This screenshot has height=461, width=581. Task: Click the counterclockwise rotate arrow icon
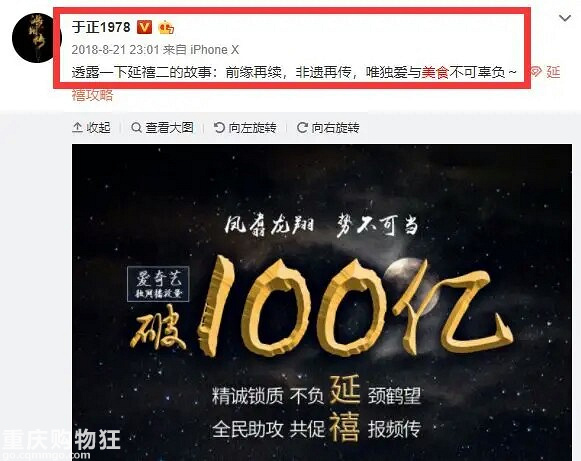point(219,128)
